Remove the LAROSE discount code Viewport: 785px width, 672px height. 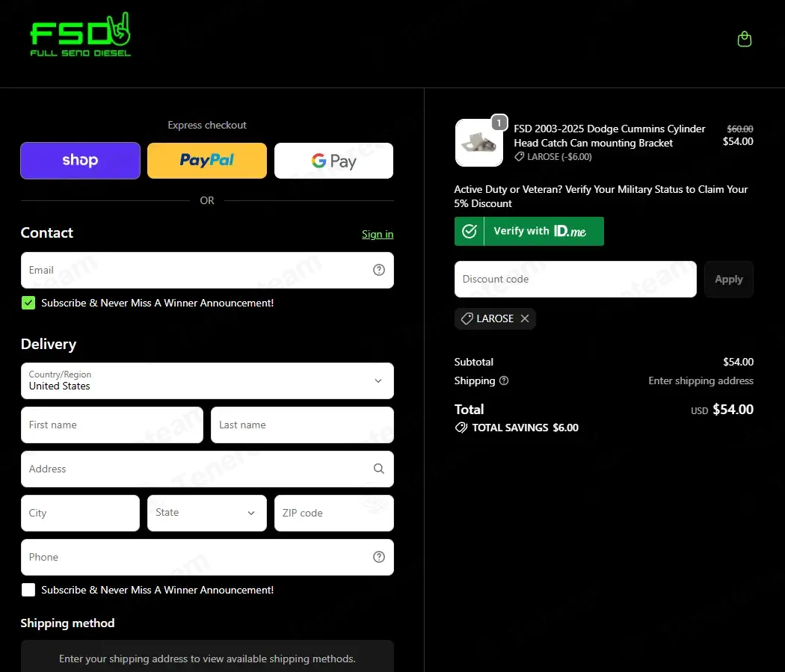coord(525,318)
